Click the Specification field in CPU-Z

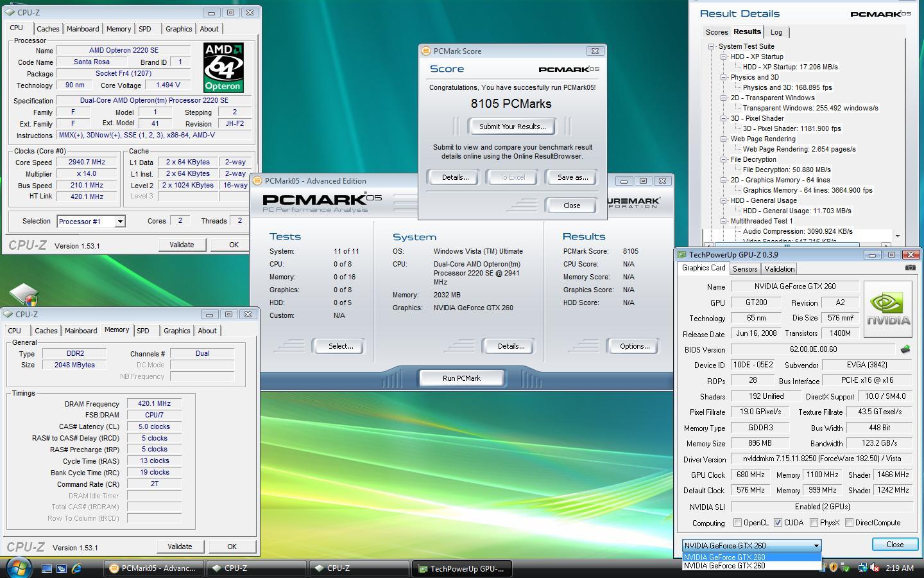[154, 100]
